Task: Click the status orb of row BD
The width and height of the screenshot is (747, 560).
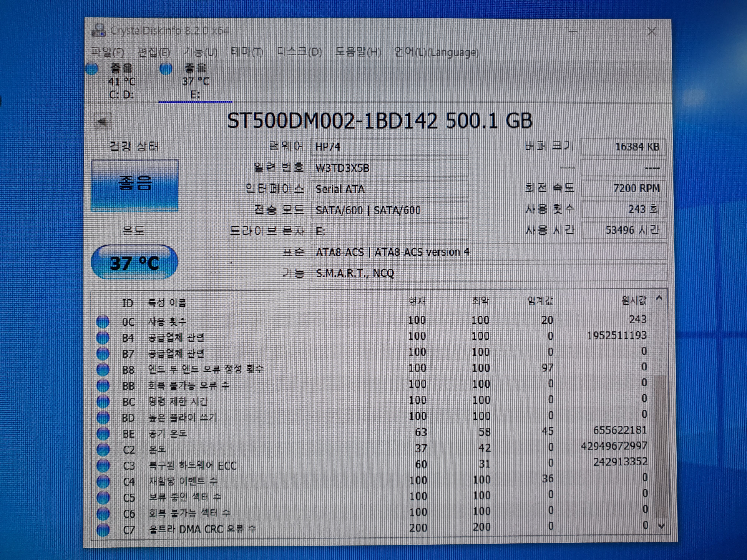Action: [103, 417]
